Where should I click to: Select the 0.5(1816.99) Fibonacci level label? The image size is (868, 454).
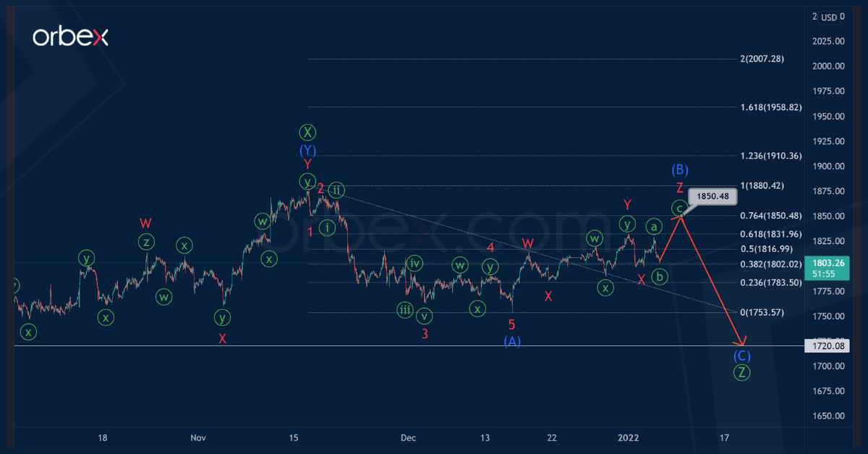point(767,249)
